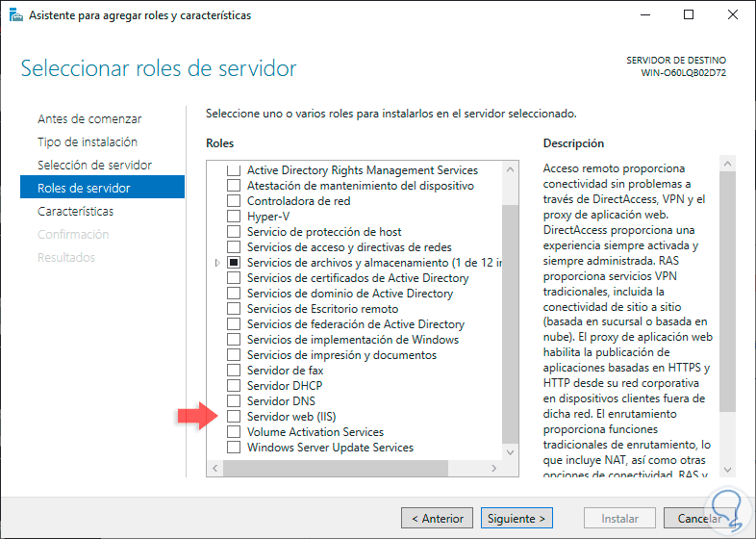
Task: Select the Servidor DHCP role checkbox
Action: pos(234,386)
